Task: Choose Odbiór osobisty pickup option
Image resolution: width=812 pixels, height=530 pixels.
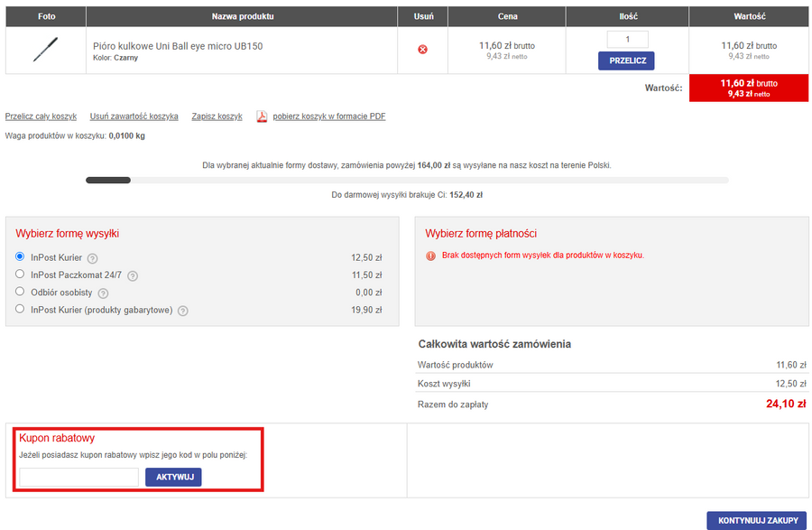Action: click(x=20, y=293)
